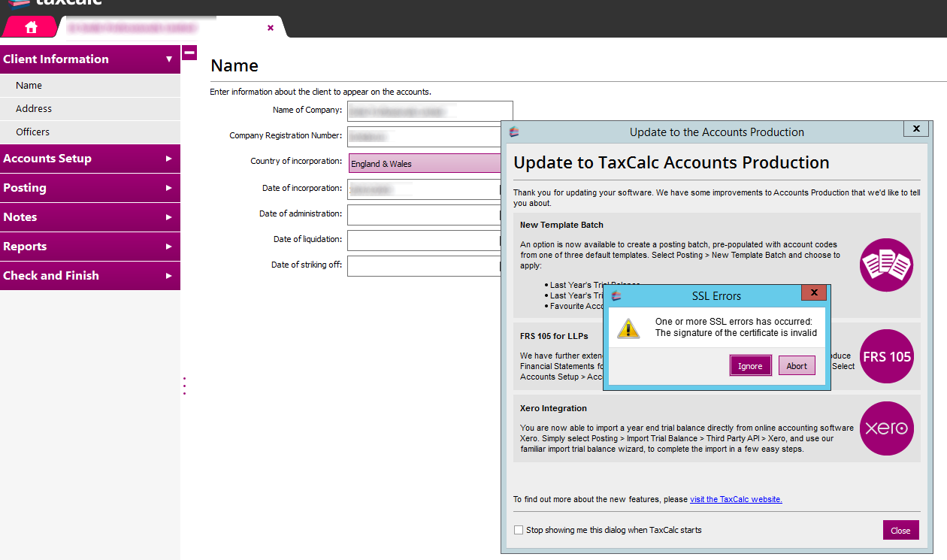This screenshot has width=947, height=560.
Task: Click the New Template Batch posting icon
Action: point(886,265)
